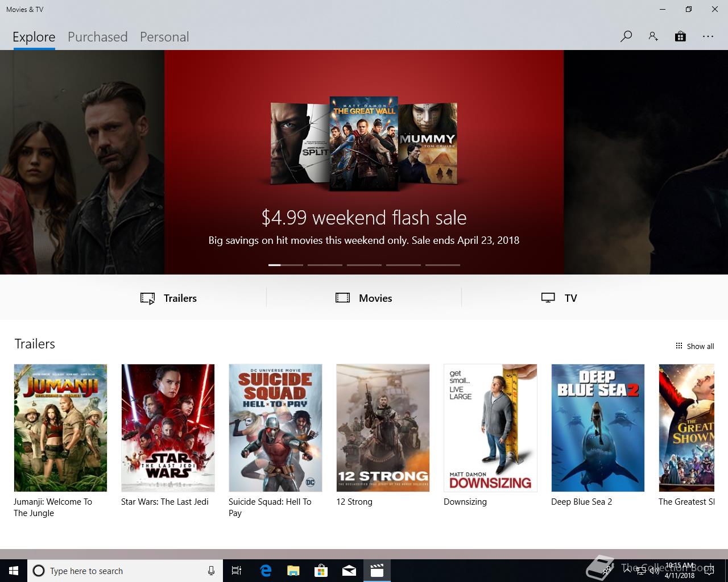Viewport: 728px width, 582px height.
Task: Go to the Movies category
Action: coord(364,298)
